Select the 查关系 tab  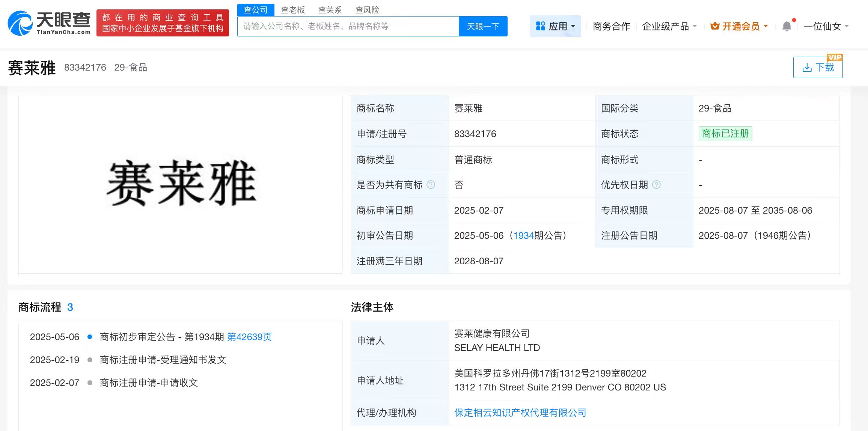click(330, 10)
